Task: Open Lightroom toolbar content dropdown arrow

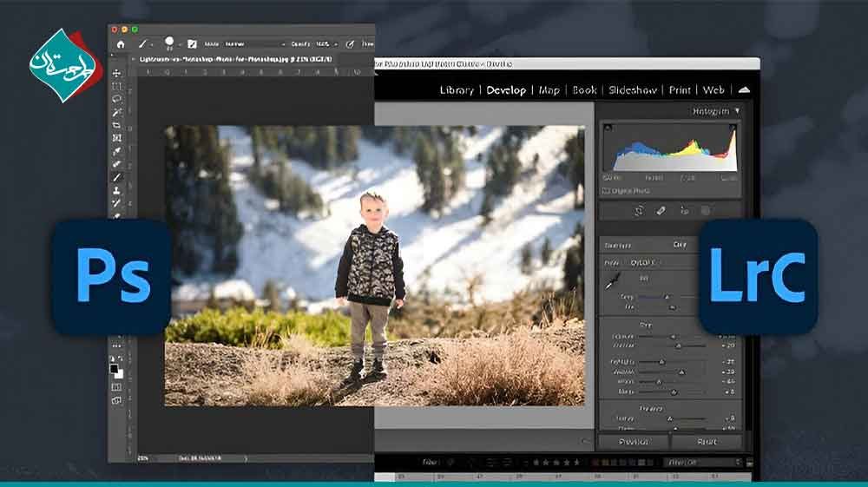Action: (x=586, y=441)
